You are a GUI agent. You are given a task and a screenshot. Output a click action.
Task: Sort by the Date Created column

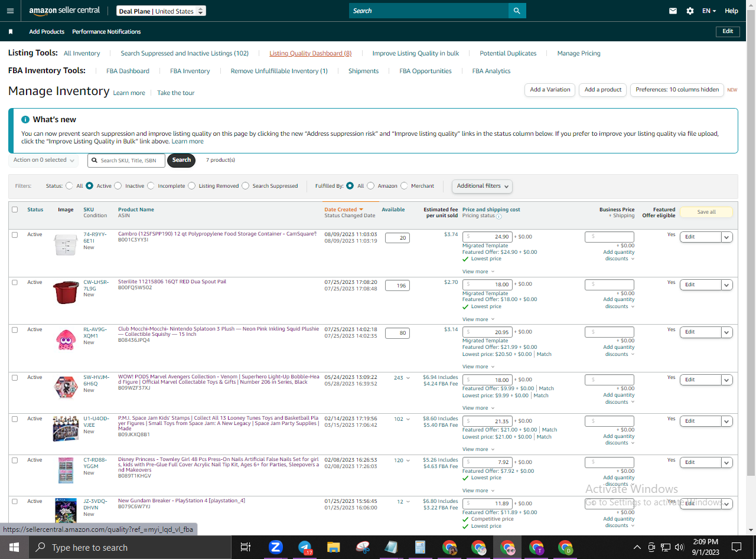[344, 210]
